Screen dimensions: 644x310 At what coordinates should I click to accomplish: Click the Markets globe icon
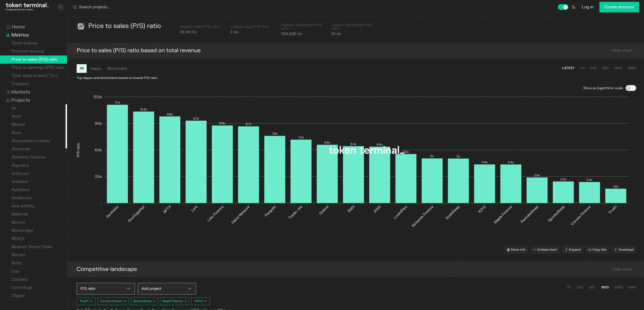pos(8,92)
